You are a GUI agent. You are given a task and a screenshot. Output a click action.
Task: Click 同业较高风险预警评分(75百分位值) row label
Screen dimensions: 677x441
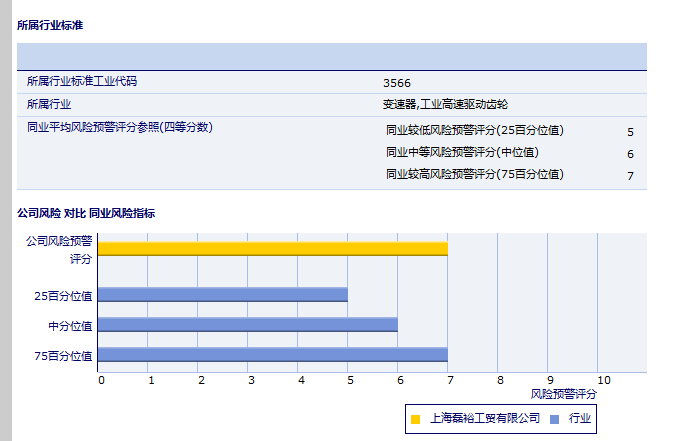point(475,174)
